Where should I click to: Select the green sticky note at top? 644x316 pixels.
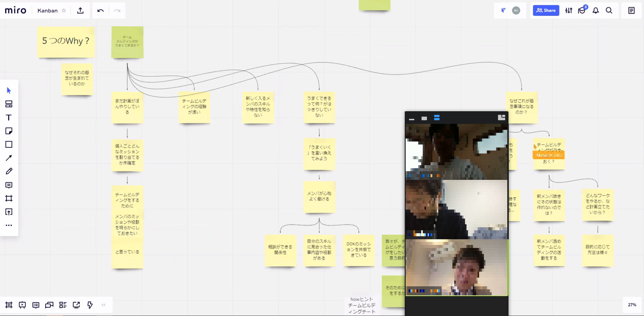point(127,42)
